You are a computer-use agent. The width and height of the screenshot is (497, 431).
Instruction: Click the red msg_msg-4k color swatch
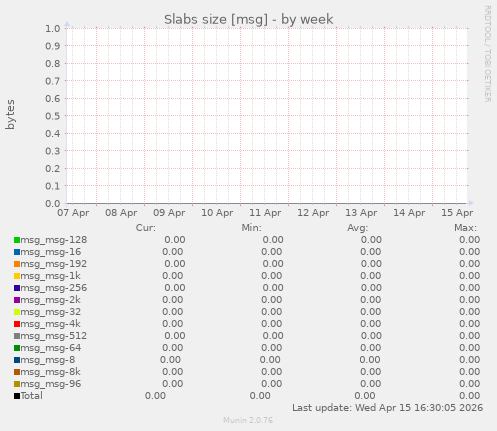point(17,324)
